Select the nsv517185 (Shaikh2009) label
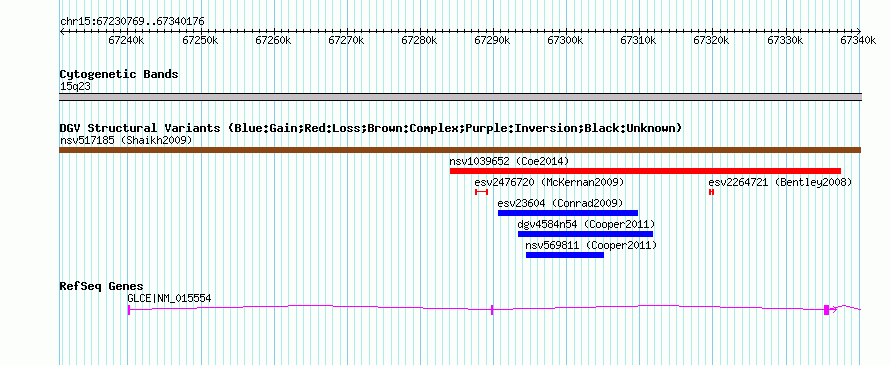 pos(126,140)
